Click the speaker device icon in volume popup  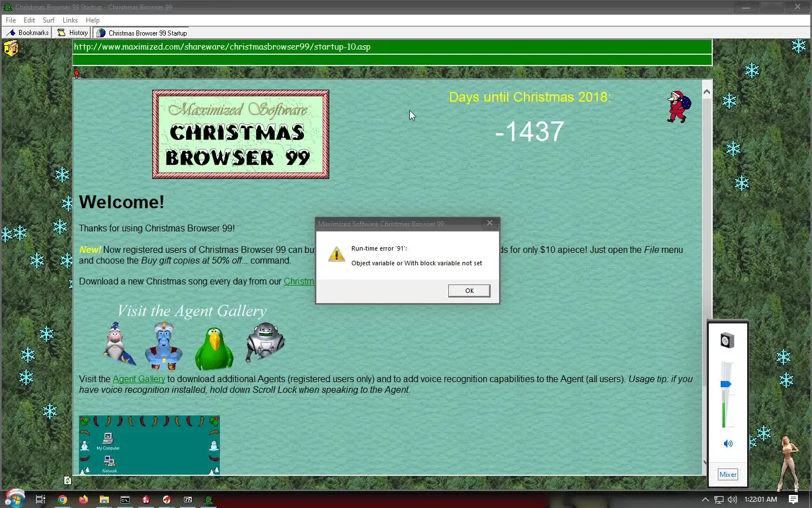pos(727,340)
